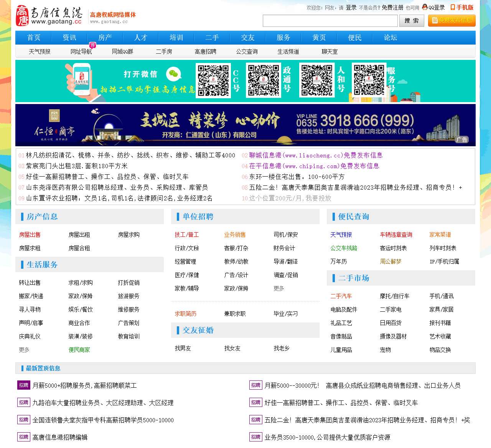Click the 政通号 QR code image
Image resolution: width=491 pixels, height=448 pixels.
(x=264, y=81)
